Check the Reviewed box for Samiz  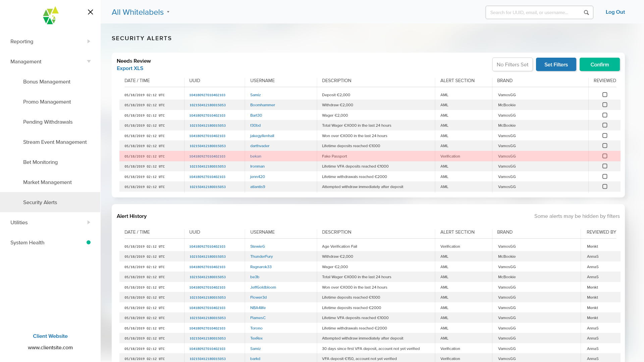(x=605, y=95)
